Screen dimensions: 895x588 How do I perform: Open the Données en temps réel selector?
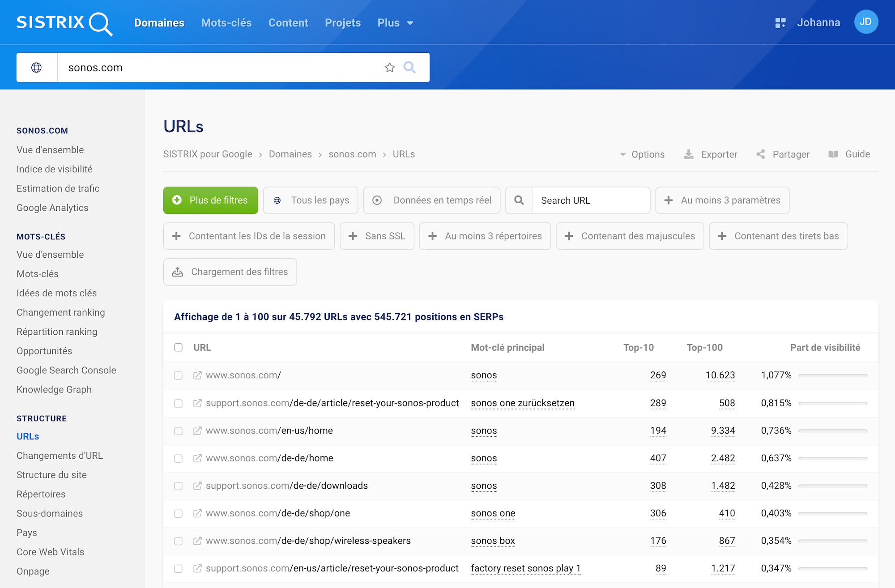pos(432,200)
